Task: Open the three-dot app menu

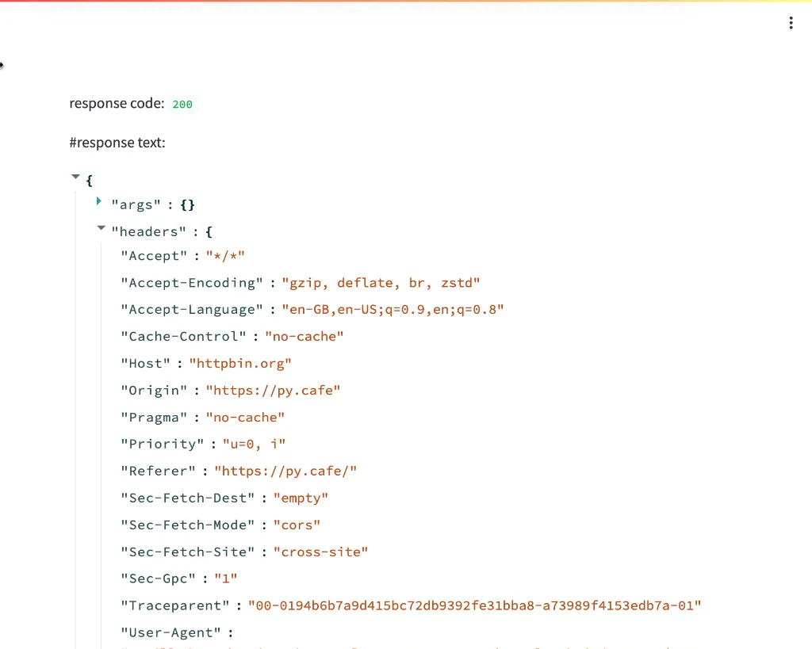Action: tap(791, 23)
